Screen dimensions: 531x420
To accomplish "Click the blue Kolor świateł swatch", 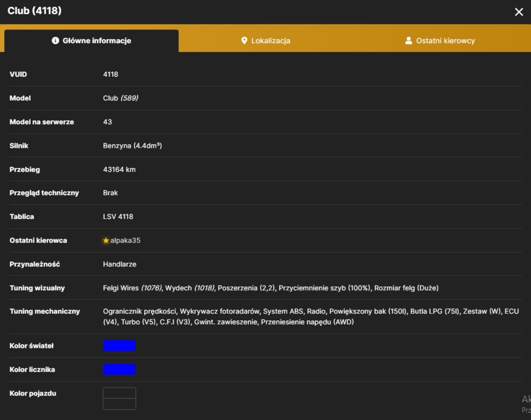I will tap(119, 346).
